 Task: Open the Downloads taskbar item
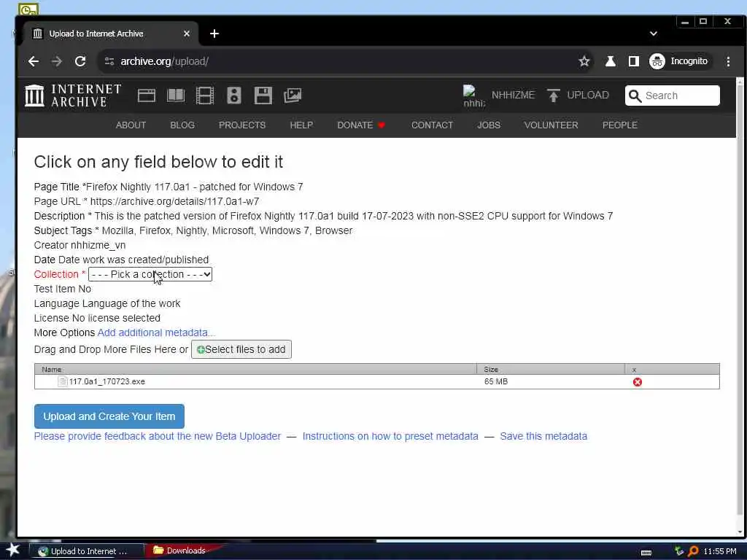point(180,551)
